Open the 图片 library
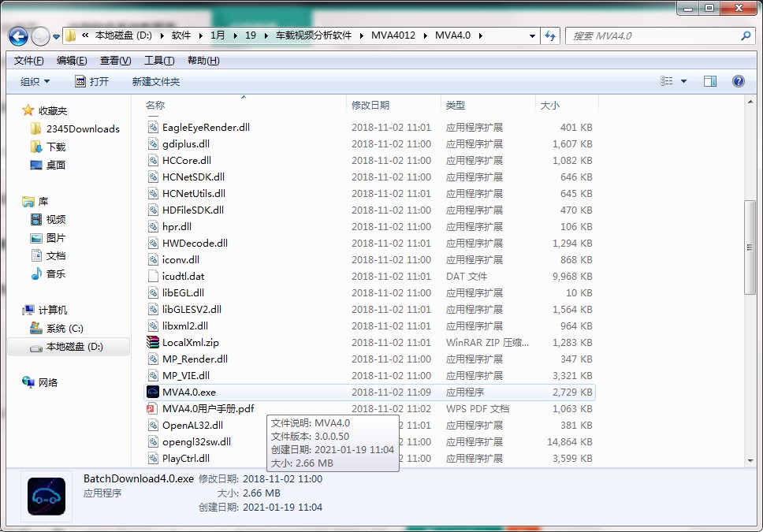 click(55, 237)
